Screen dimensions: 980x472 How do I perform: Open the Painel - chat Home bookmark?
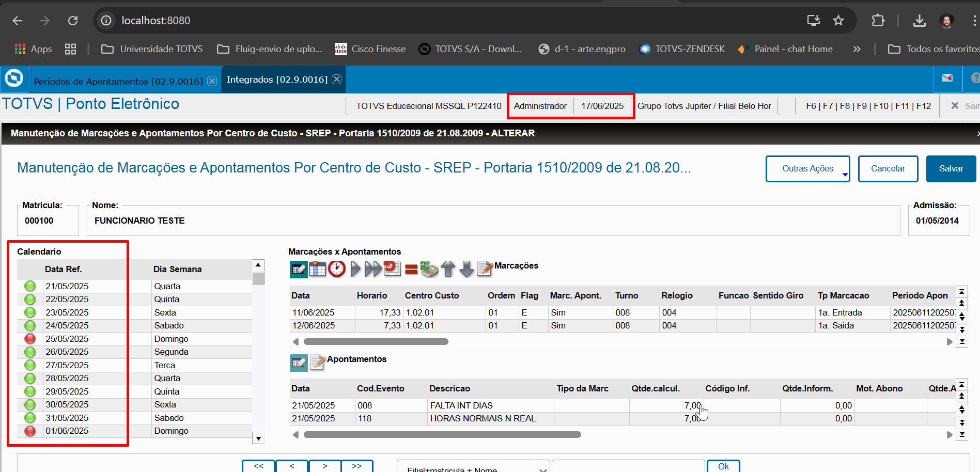point(785,49)
